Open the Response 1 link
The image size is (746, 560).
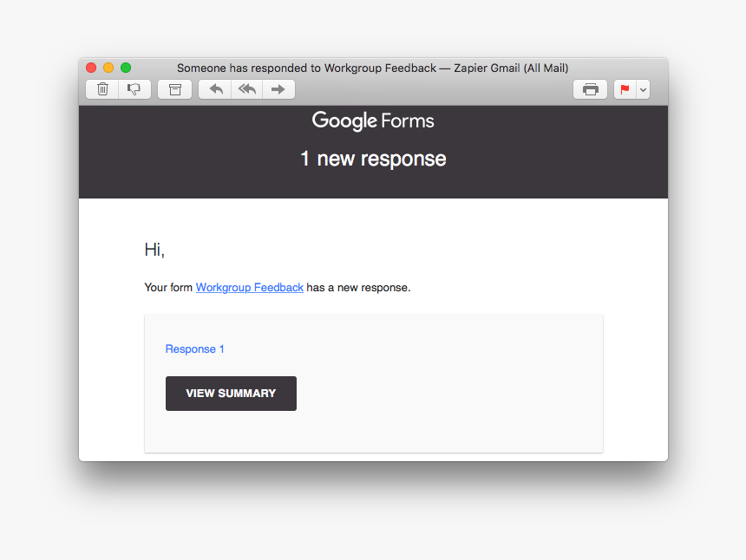pyautogui.click(x=194, y=349)
